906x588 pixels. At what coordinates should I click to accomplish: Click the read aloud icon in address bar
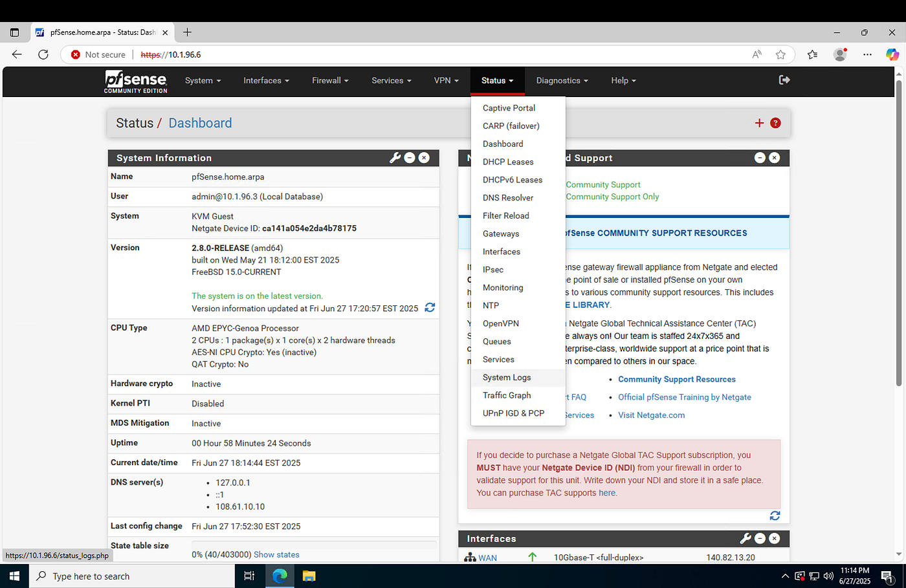point(757,54)
